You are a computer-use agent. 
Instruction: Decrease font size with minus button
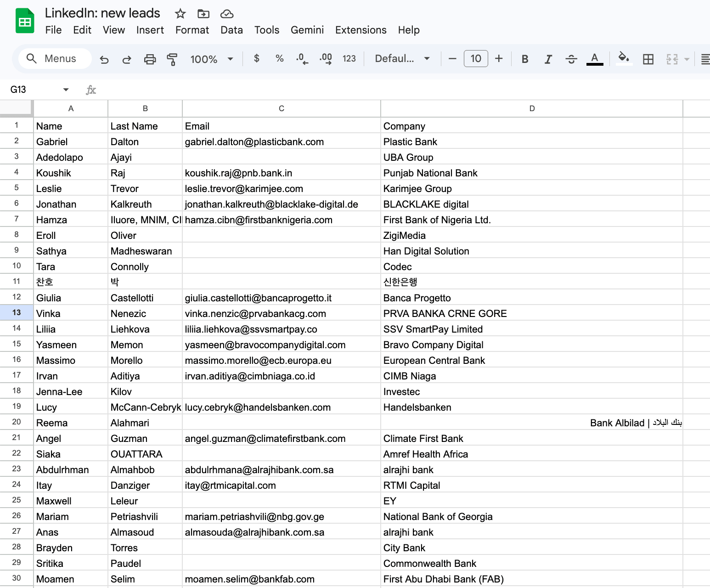(452, 59)
